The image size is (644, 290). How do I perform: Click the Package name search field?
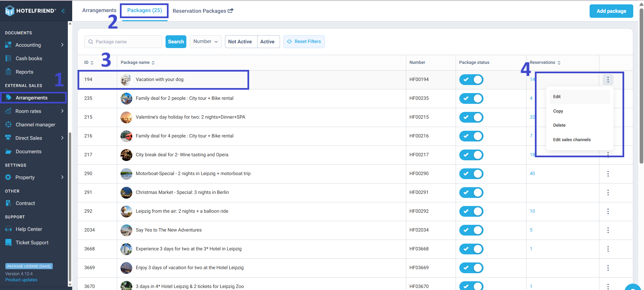123,42
